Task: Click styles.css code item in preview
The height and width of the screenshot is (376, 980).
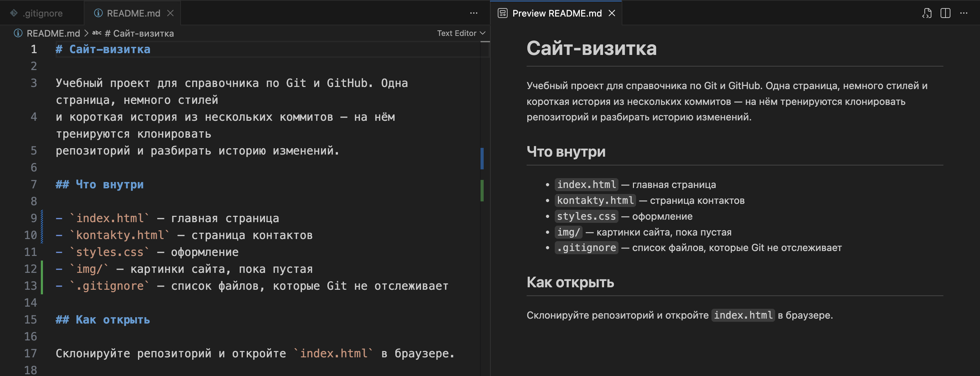Action: (x=586, y=216)
